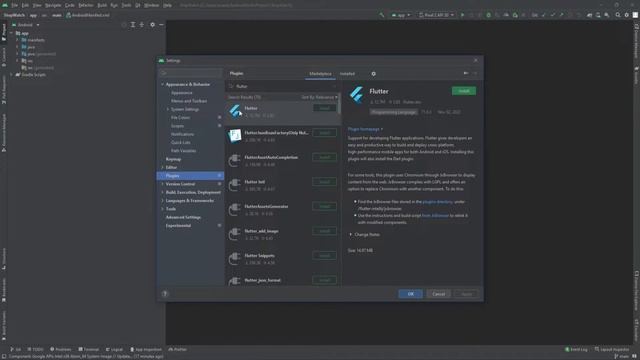Click the green Debug bug icon
Viewport: 640px width, 360px height.
pyautogui.click(x=489, y=15)
